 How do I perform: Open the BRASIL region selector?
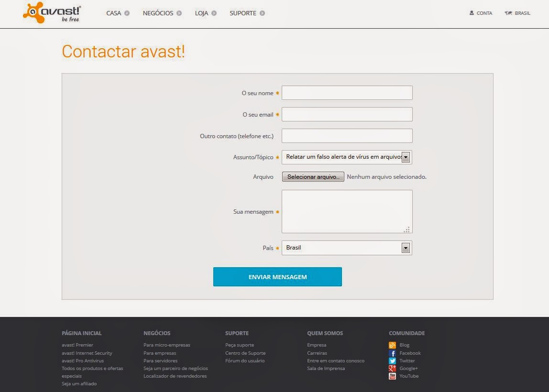coord(522,13)
